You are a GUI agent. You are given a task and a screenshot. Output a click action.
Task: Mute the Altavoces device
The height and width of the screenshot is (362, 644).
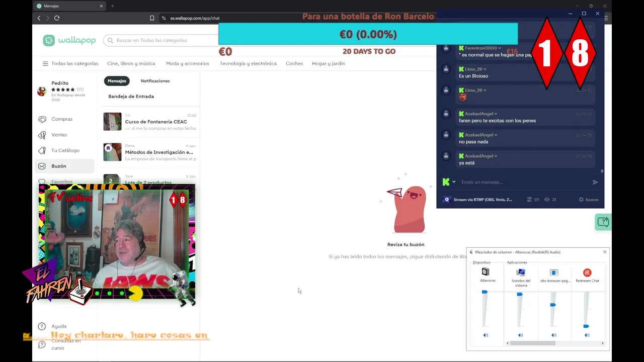[486, 335]
